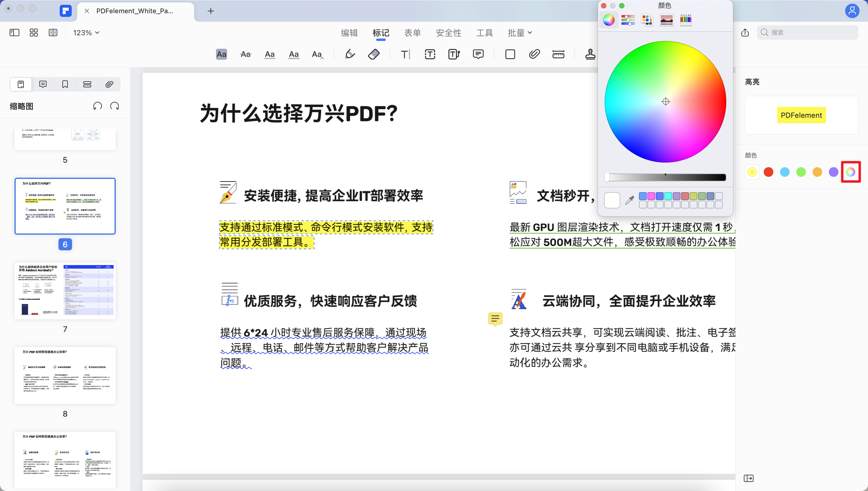This screenshot has width=868, height=491.
Task: Select the measure ruler tool
Action: 558,54
